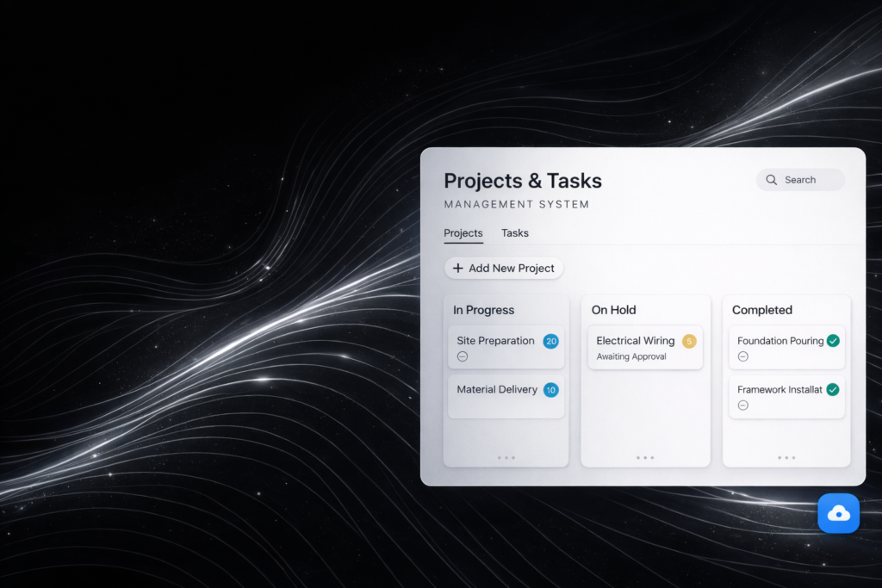Focus the Search field
882x588 pixels.
pyautogui.click(x=800, y=180)
